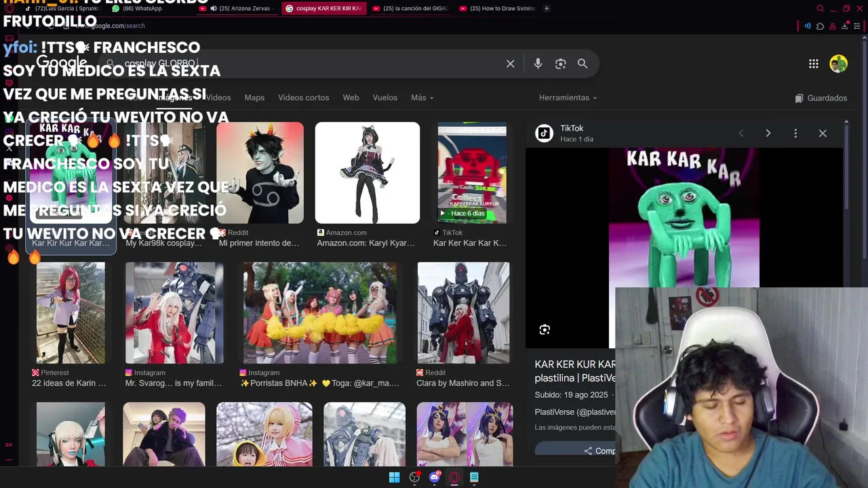This screenshot has height=488, width=868.
Task: Expand the Herramientas tools dropdown
Action: click(568, 98)
